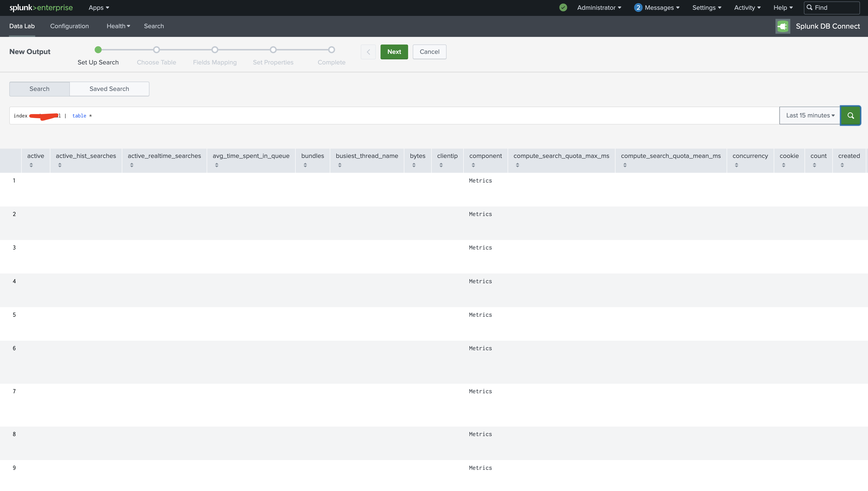Expand the Health menu in the app bar
868x491 pixels.
coord(118,26)
